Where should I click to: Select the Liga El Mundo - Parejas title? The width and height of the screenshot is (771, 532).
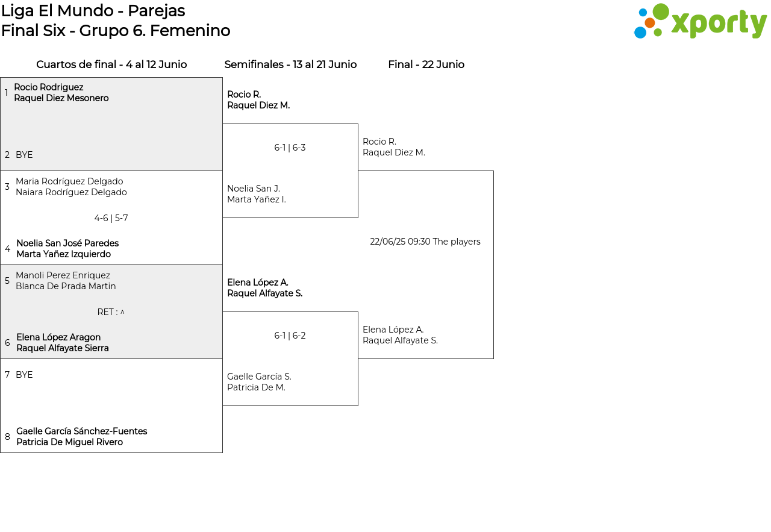point(93,11)
